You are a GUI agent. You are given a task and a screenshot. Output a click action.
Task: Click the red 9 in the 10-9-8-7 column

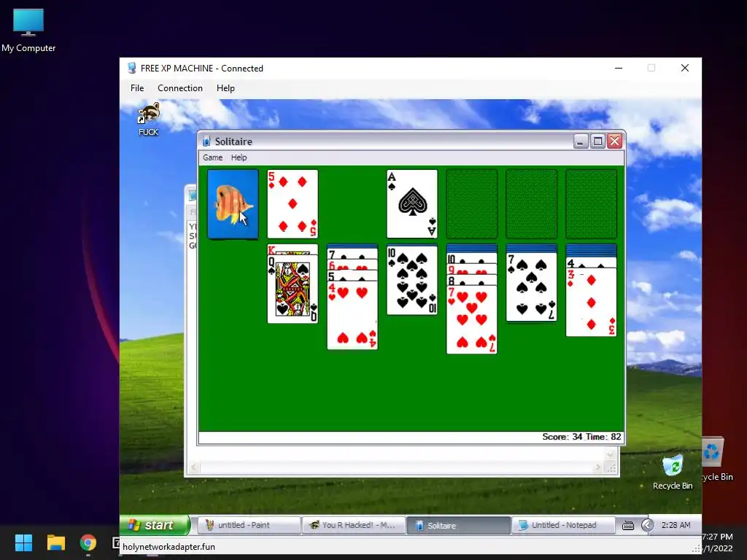point(472,270)
